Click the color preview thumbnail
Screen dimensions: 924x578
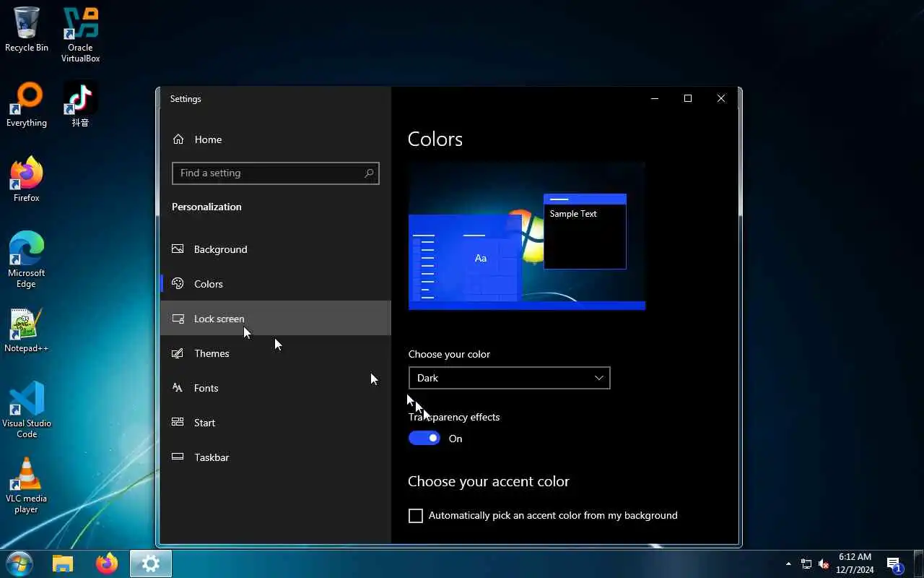[527, 236]
